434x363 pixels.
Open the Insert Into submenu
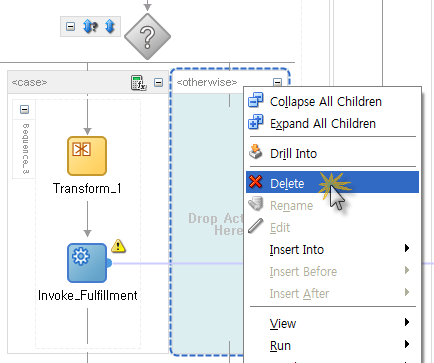[332, 249]
